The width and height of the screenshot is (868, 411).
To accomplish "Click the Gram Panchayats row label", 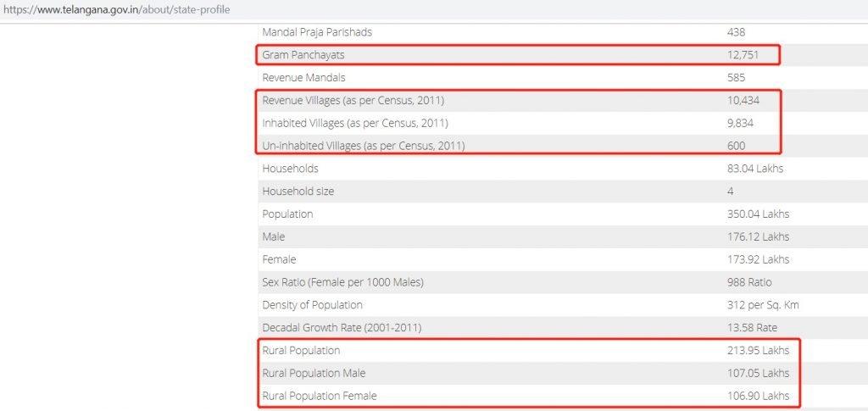I will click(x=303, y=55).
